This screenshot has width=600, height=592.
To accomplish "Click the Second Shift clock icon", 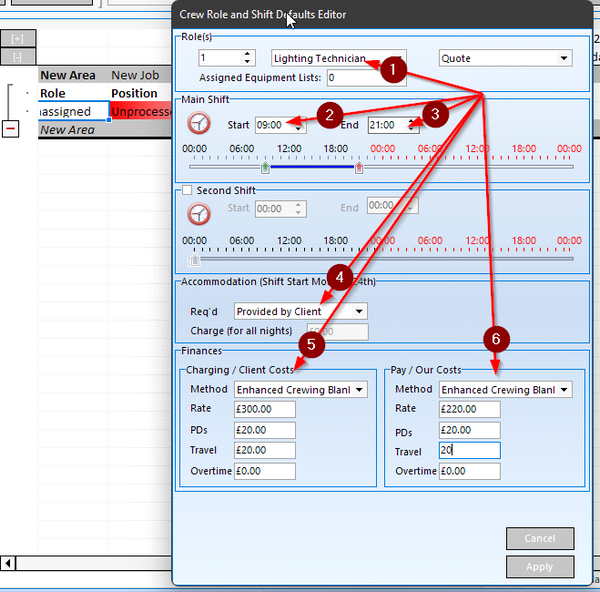I will 199,213.
